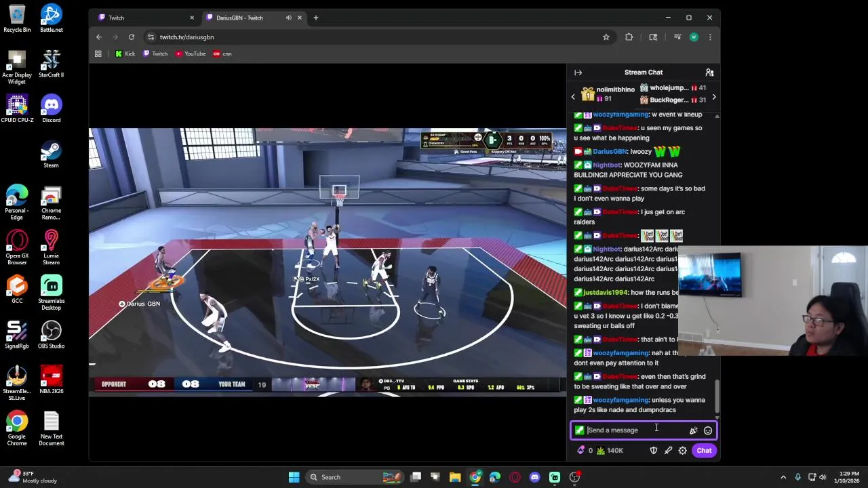Open SignalRgb desktop shortcut
Viewport: 868px width, 488px height.
(x=17, y=335)
